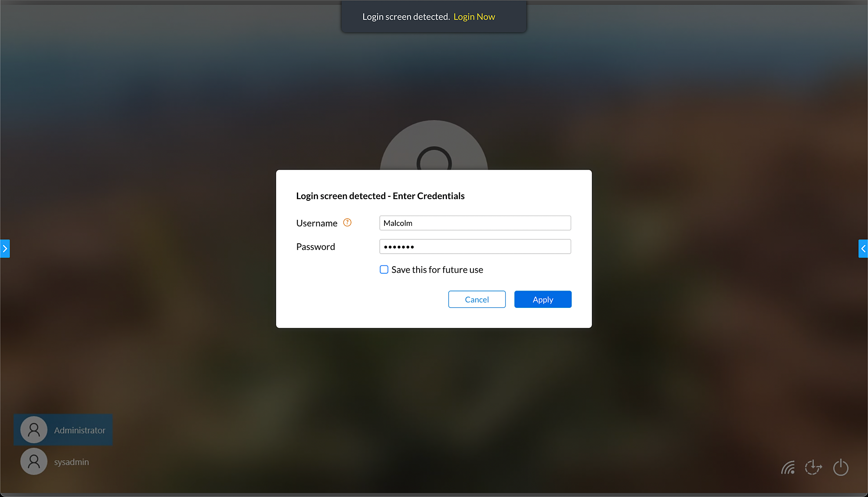The height and width of the screenshot is (497, 868).
Task: Expand the left side panel arrow
Action: point(5,248)
